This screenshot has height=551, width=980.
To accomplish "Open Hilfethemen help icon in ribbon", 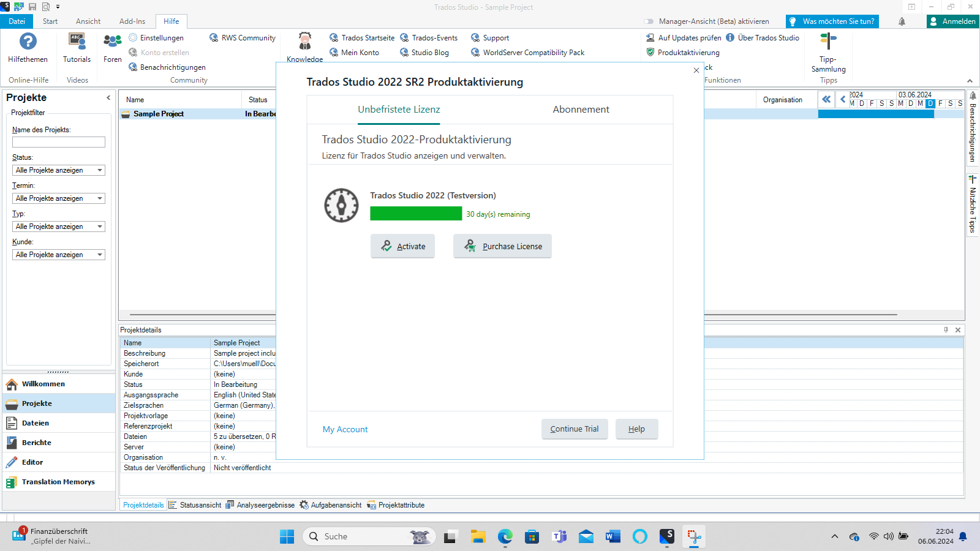I will (x=28, y=48).
